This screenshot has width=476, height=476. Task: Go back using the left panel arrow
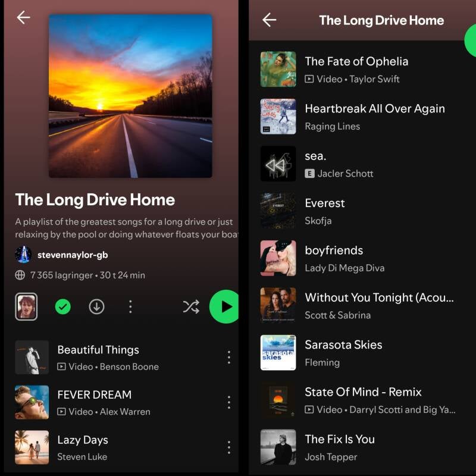tap(23, 17)
